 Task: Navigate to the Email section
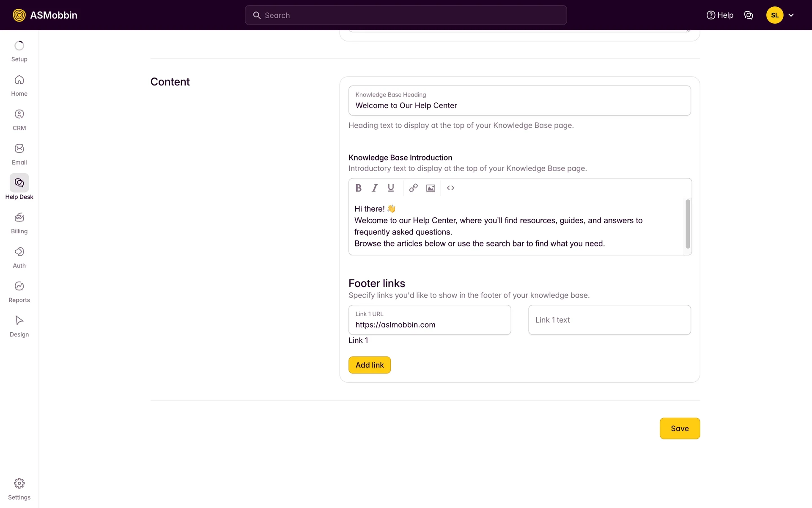(x=19, y=154)
